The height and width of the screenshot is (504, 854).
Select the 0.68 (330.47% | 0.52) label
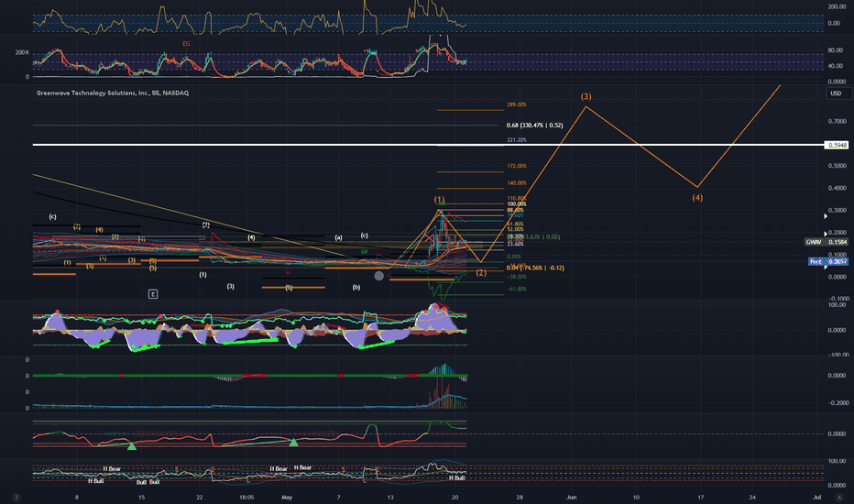point(534,126)
